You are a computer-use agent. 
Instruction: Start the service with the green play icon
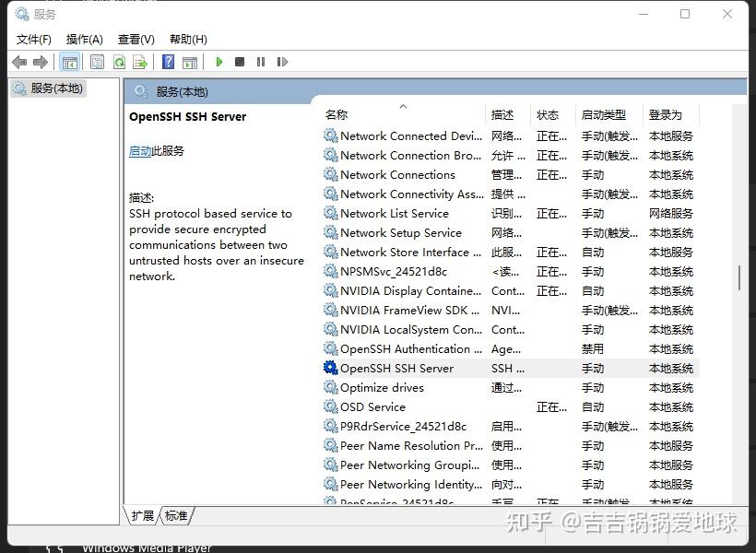click(219, 62)
